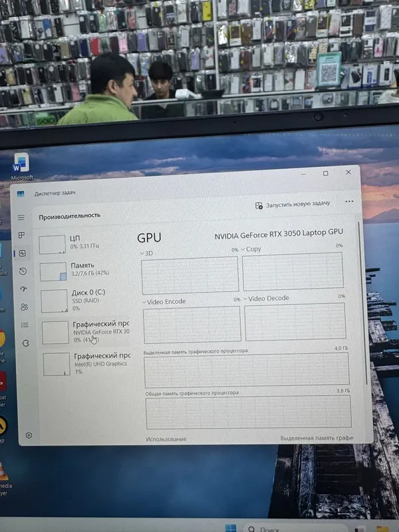Click the NVIDIA GeForce RTX 3050 Laptop GPU title
The width and height of the screenshot is (399, 532).
click(279, 234)
